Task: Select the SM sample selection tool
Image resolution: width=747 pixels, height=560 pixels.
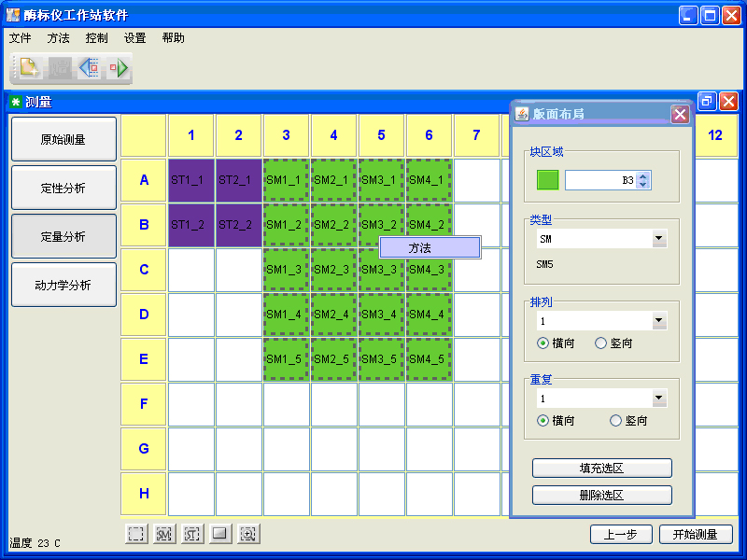Action: tap(164, 534)
